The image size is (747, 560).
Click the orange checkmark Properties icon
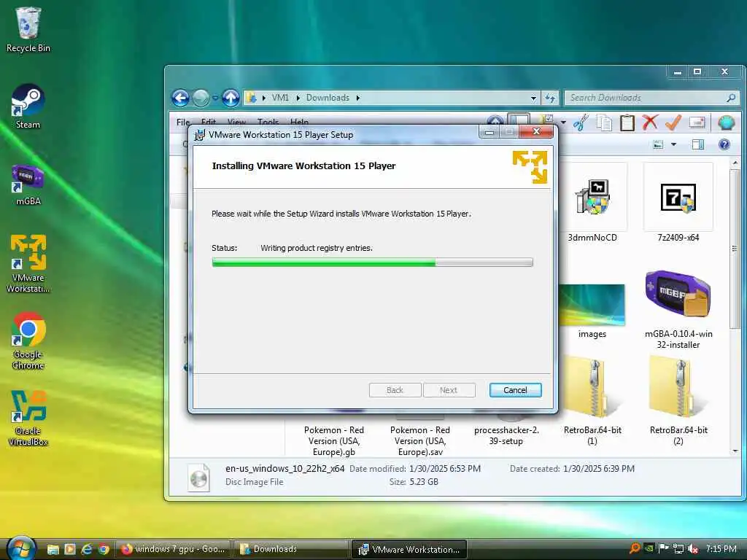click(673, 122)
